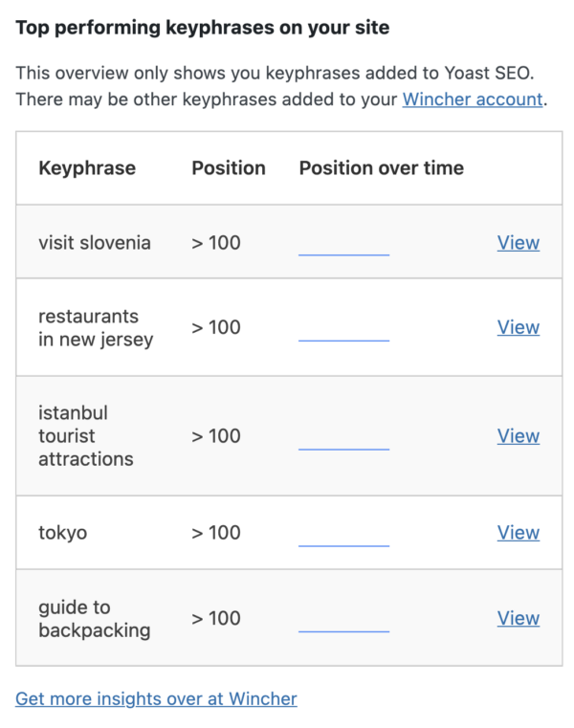Viewport: 574px width, 728px height.
Task: Select the restaurants in new jersey keyphrase
Action: point(96,327)
